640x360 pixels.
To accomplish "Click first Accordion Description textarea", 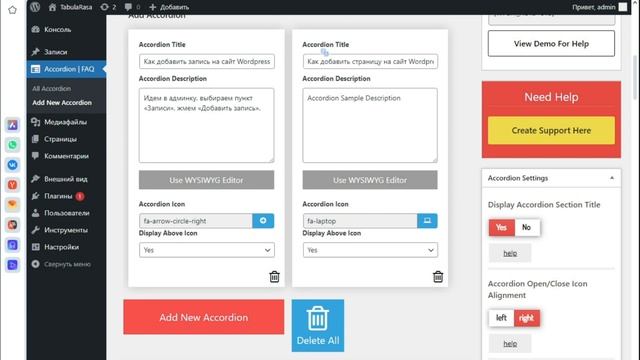I will click(207, 125).
